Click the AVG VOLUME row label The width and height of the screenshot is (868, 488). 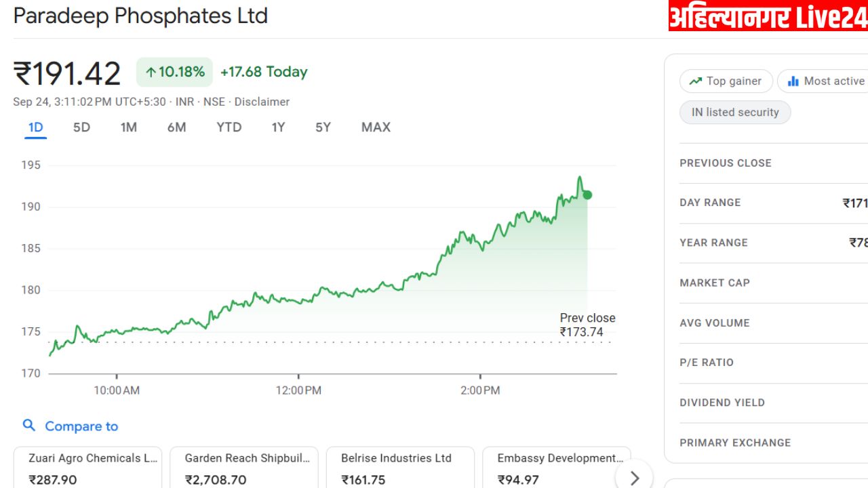(715, 323)
